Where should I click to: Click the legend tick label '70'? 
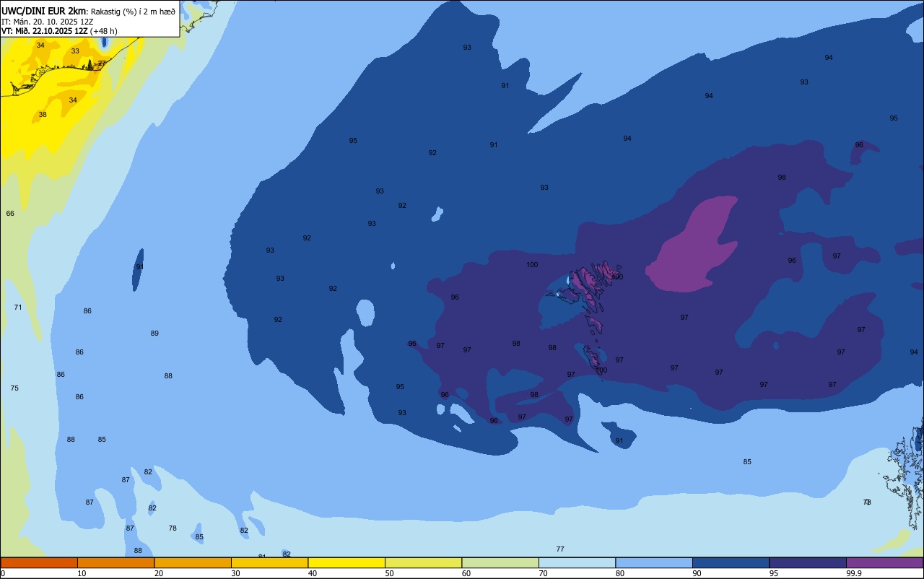543,573
